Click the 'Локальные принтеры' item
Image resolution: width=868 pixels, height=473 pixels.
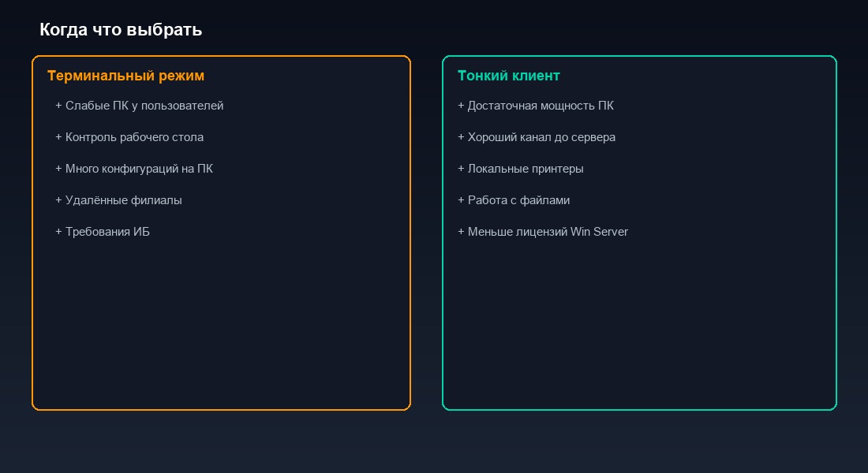(526, 169)
